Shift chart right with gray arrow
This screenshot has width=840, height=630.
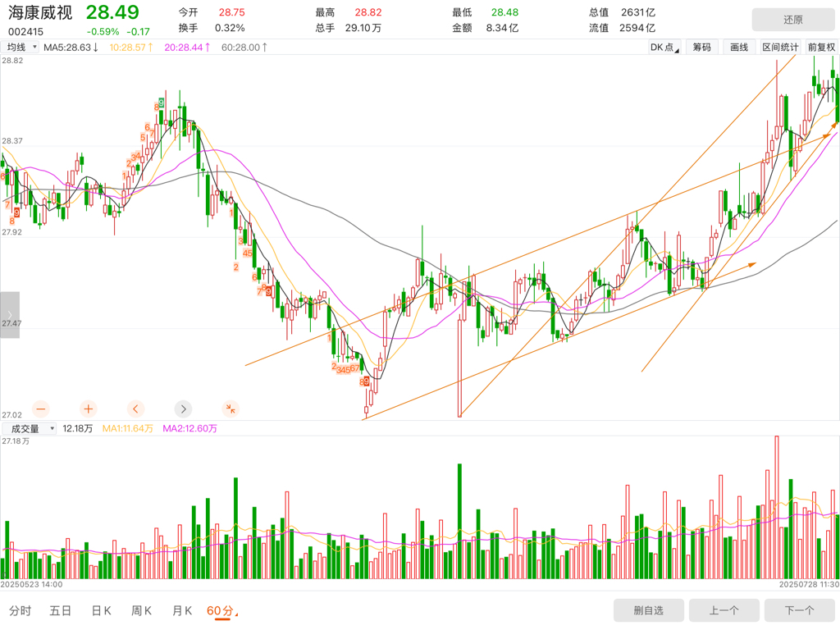(x=183, y=409)
